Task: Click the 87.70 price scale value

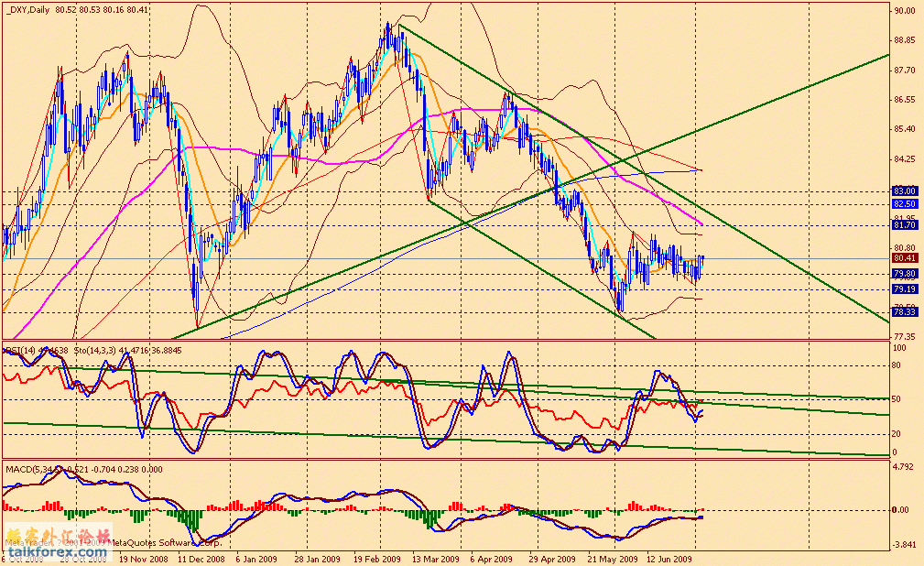Action: (905, 71)
